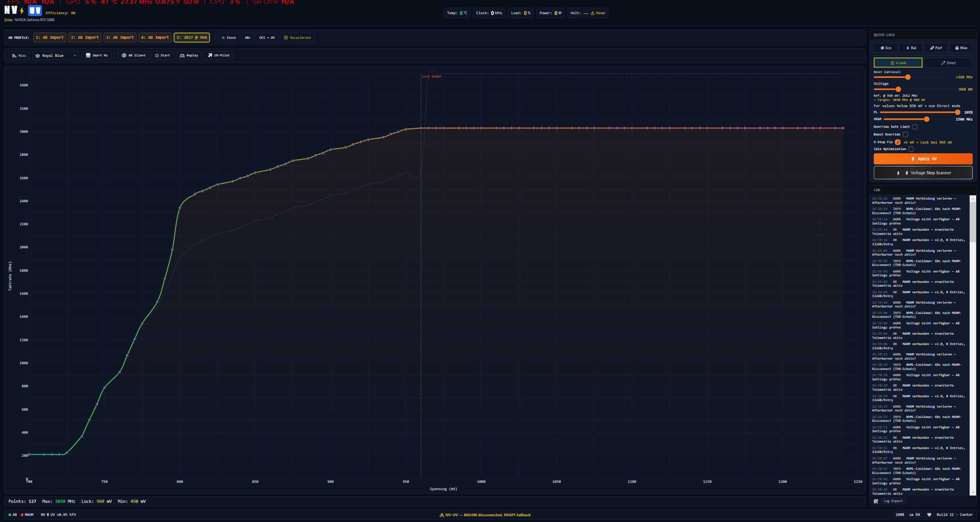Toggle Smart Hz
This screenshot has width=980, height=522.
point(97,55)
